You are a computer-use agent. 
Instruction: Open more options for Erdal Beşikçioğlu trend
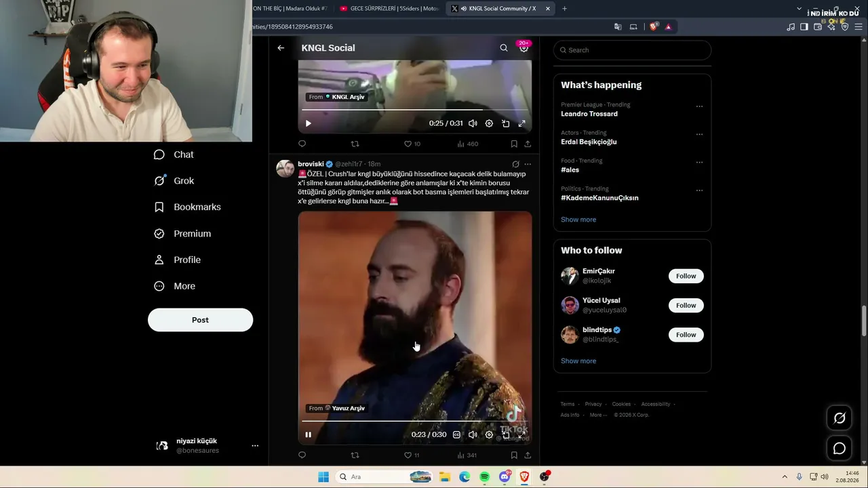point(699,134)
